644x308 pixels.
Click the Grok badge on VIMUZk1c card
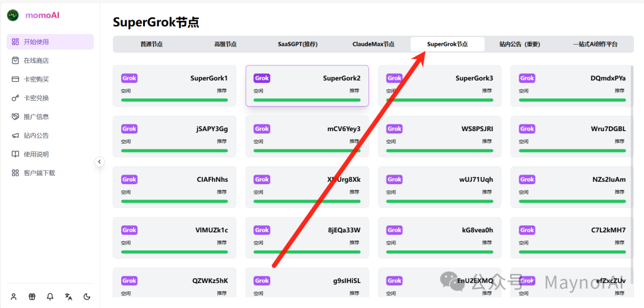(129, 230)
